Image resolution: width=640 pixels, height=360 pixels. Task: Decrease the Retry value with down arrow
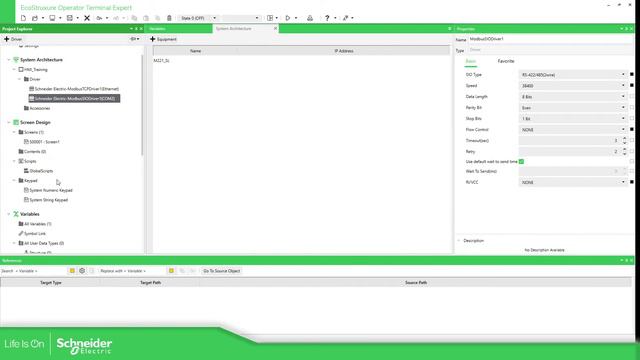(624, 153)
